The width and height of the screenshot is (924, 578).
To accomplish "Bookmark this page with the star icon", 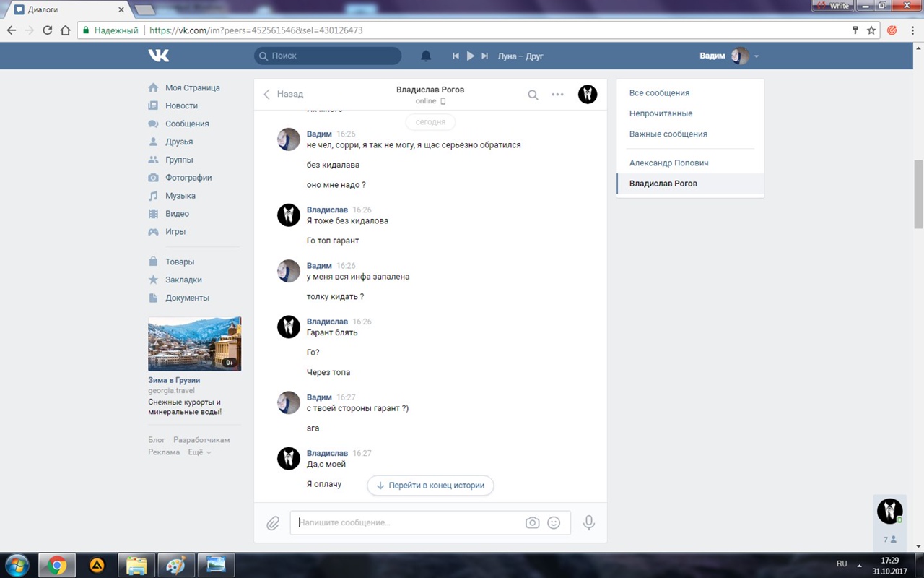I will pos(871,30).
